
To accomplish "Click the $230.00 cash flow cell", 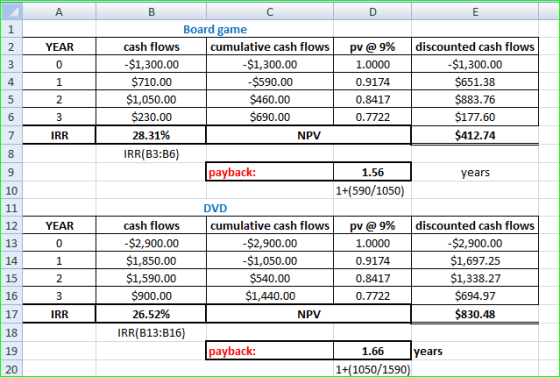I will coord(151,117).
